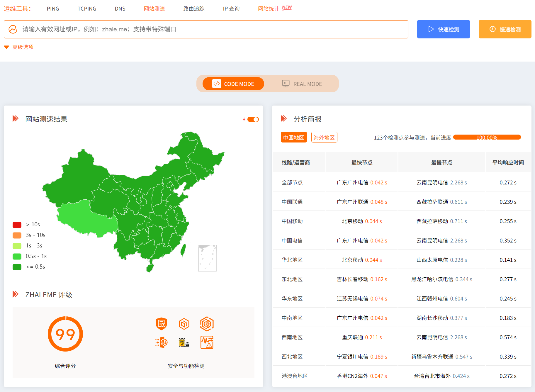Click the 100.00% progress bar
The image size is (535, 392).
point(487,137)
